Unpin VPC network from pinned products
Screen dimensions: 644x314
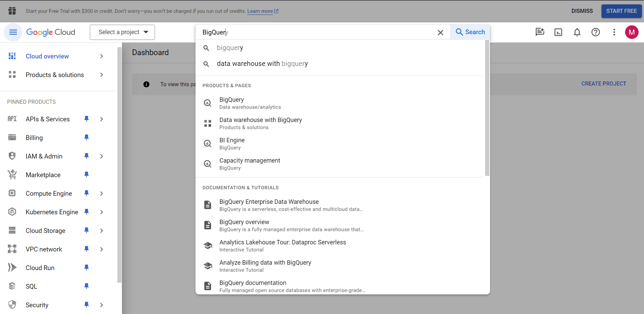tap(86, 249)
